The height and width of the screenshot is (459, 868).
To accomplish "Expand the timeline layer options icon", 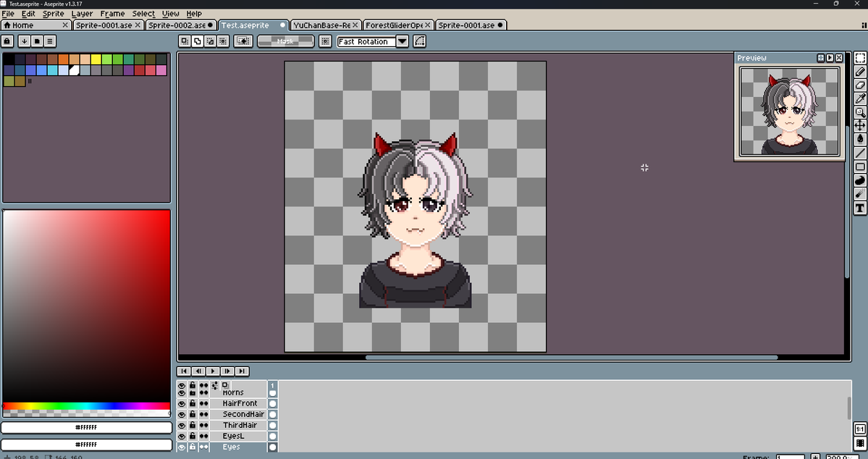I will [x=214, y=386].
